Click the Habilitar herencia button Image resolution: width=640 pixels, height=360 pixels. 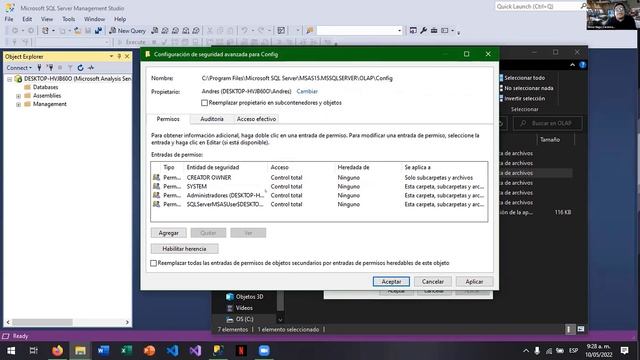[184, 249]
